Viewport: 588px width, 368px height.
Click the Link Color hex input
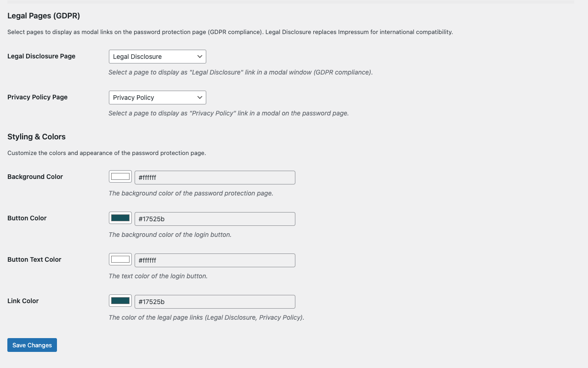215,302
